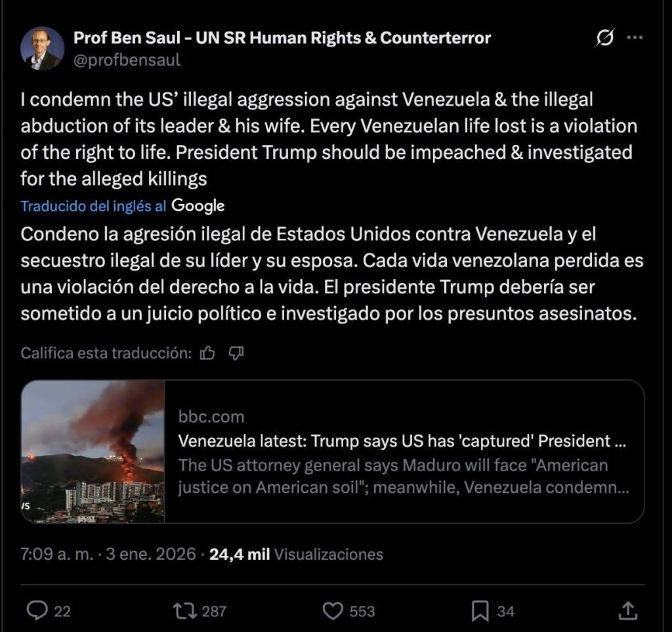Viewport: 672px width, 632px height.
Task: Like the tweet with heart icon
Action: click(x=335, y=611)
